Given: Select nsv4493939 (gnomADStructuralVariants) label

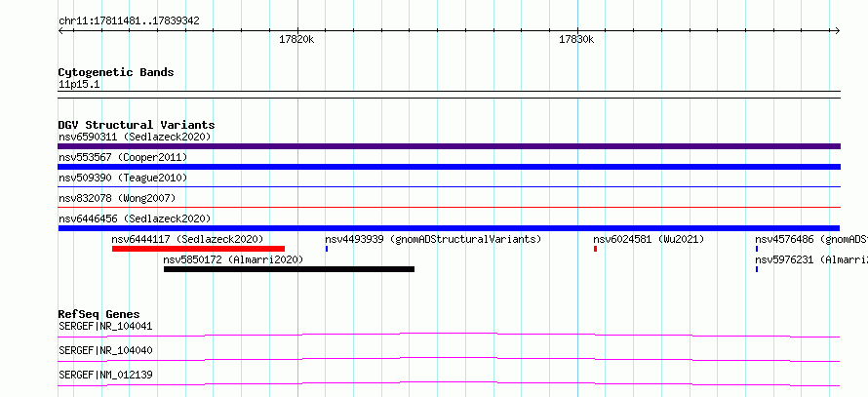Looking at the screenshot, I should [433, 239].
